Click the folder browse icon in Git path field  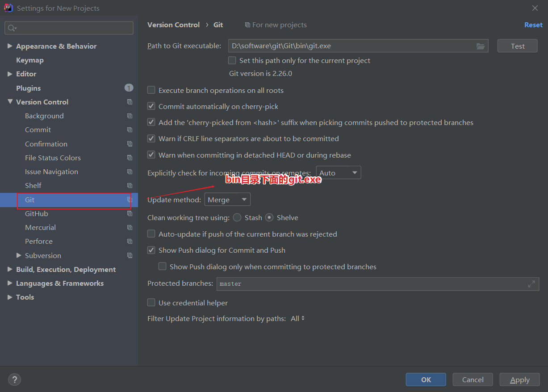[x=480, y=46]
